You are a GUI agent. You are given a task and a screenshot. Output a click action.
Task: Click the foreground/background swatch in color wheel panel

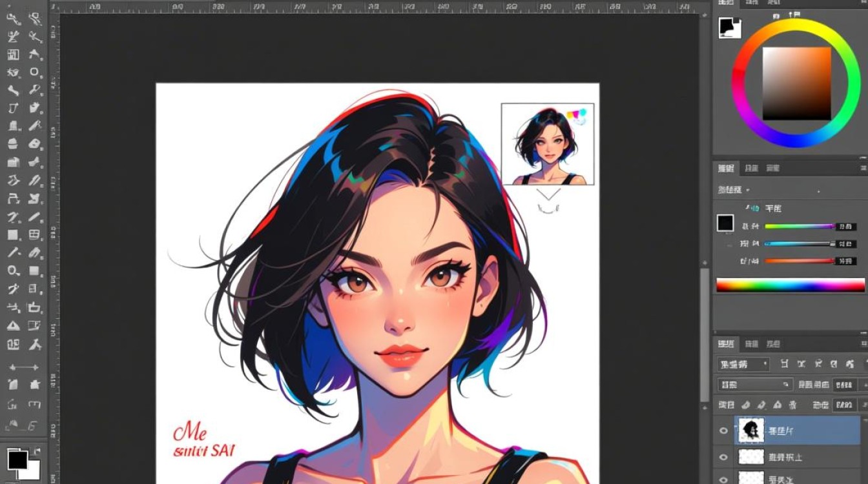(729, 28)
